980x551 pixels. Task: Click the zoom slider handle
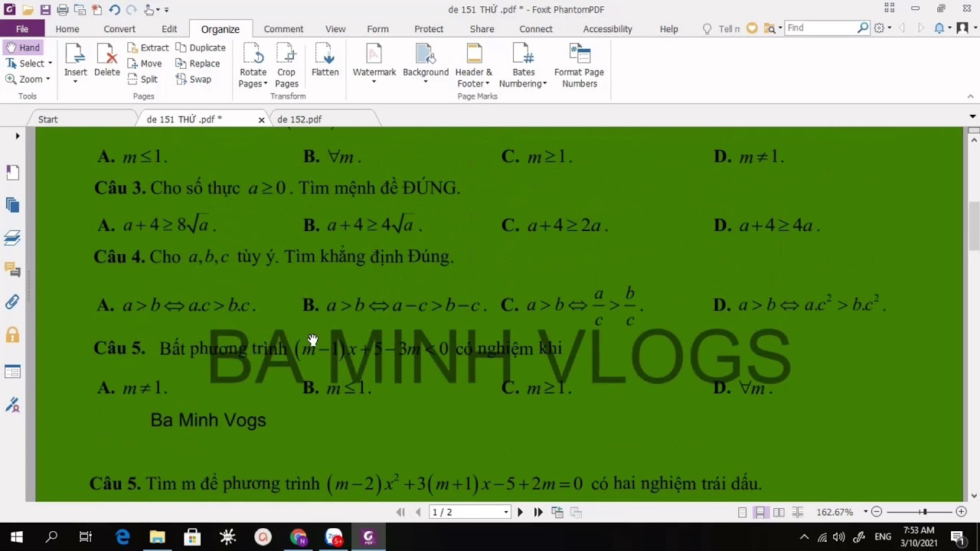point(924,512)
